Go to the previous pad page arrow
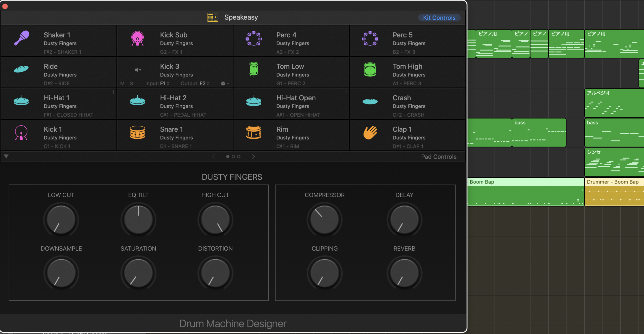This screenshot has height=334, width=644. tap(214, 157)
